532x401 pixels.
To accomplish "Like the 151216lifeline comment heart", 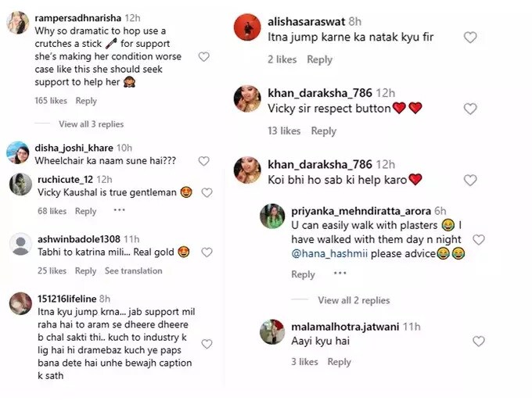I will [207, 343].
